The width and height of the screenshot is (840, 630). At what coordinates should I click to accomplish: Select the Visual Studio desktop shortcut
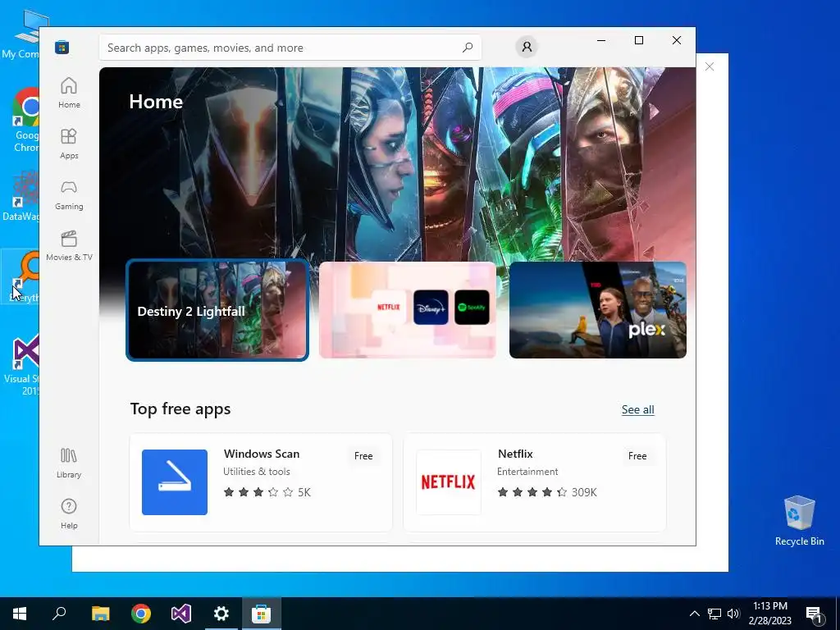pos(22,365)
